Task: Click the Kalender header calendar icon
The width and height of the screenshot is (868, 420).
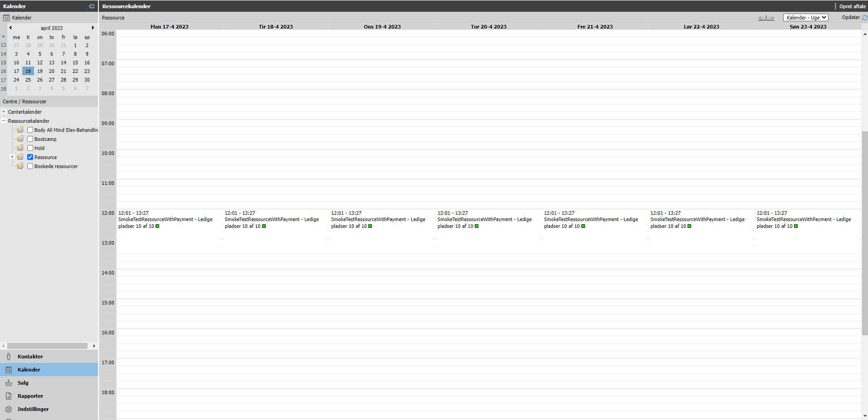Action: tap(6, 18)
